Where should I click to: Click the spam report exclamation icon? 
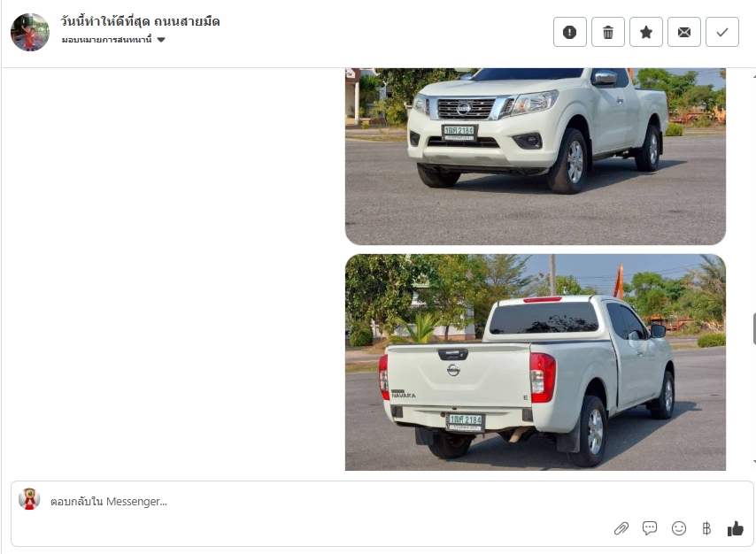tap(569, 32)
